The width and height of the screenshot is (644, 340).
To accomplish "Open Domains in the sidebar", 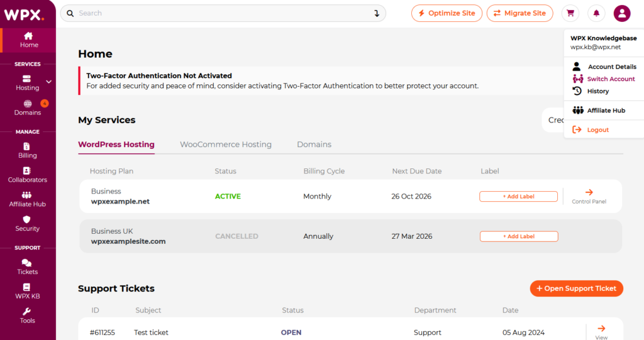I will click(x=28, y=108).
